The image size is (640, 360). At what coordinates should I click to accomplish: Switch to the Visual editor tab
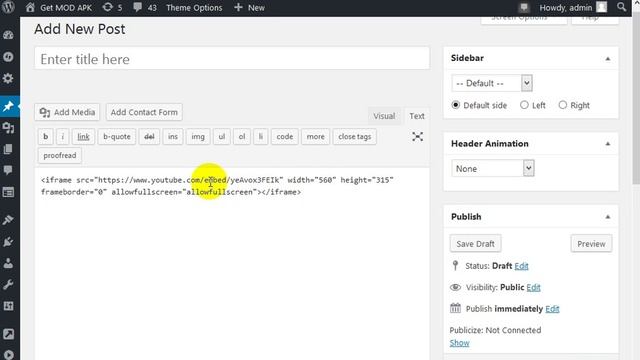click(x=384, y=116)
